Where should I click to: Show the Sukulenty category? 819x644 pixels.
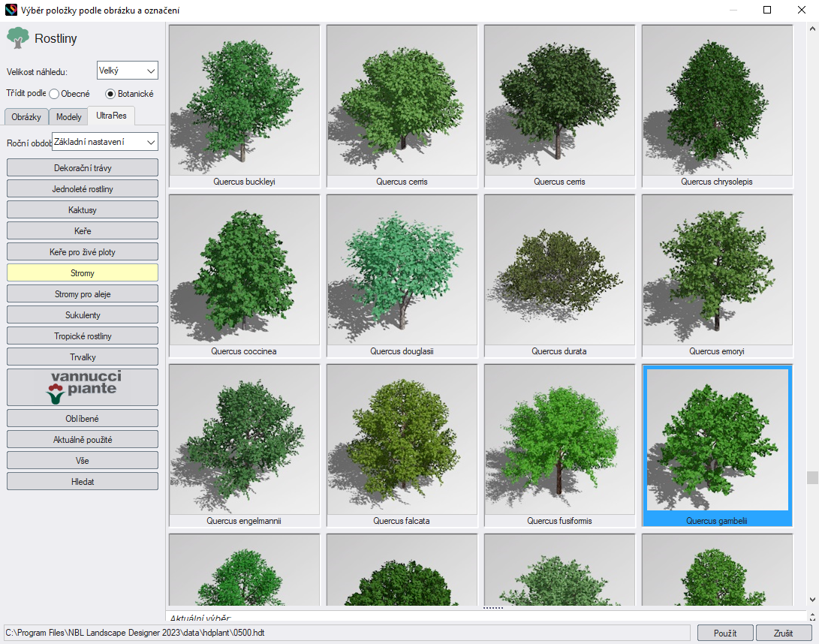point(83,314)
